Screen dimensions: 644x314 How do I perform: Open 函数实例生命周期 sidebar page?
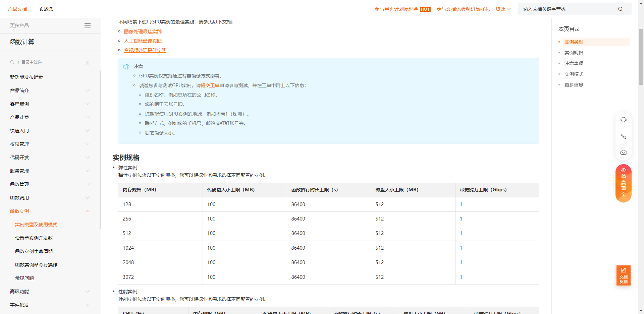click(x=34, y=251)
